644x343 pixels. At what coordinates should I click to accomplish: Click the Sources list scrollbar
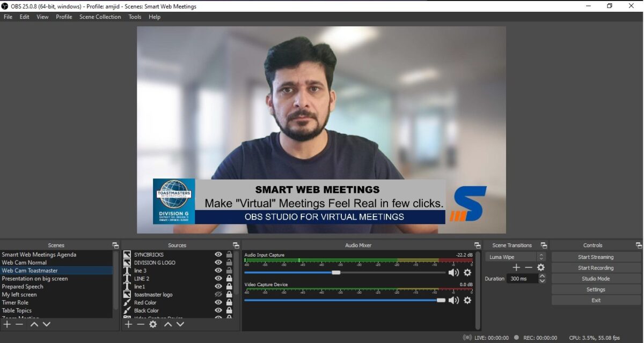coord(237,272)
